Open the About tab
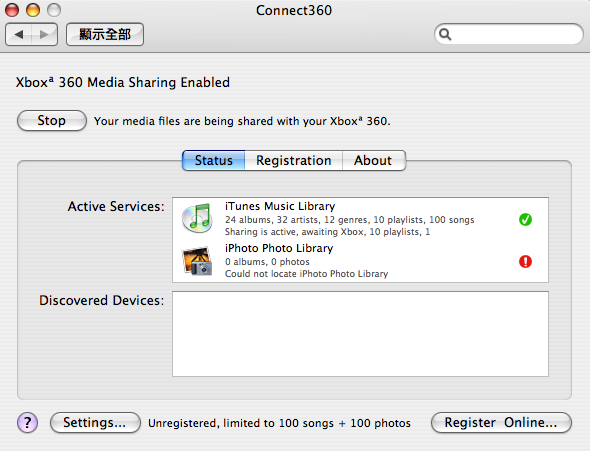The width and height of the screenshot is (590, 451). pos(374,160)
